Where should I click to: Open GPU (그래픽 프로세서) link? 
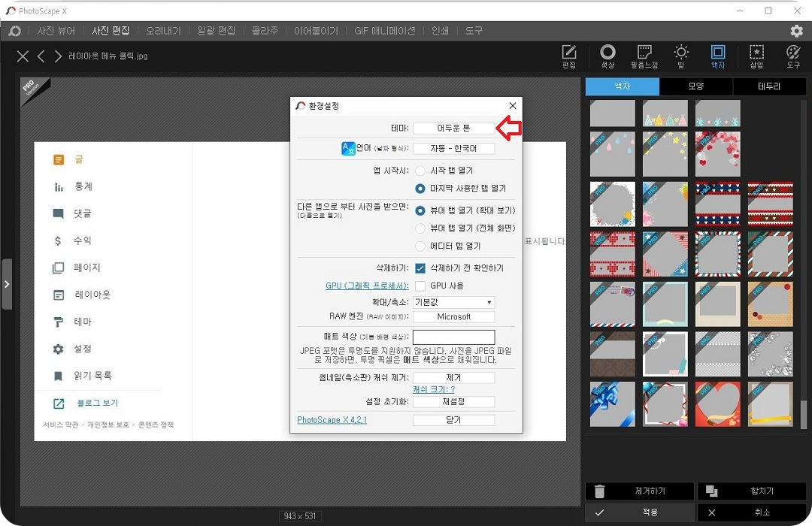pyautogui.click(x=367, y=286)
